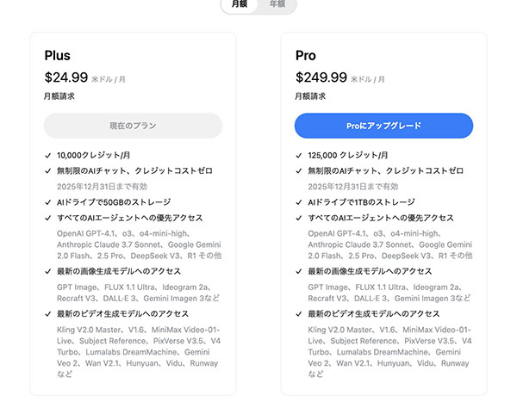The height and width of the screenshot is (420, 517).
Task: Click checkmark beside Plus 無制限のAIチャット
Action: point(48,171)
